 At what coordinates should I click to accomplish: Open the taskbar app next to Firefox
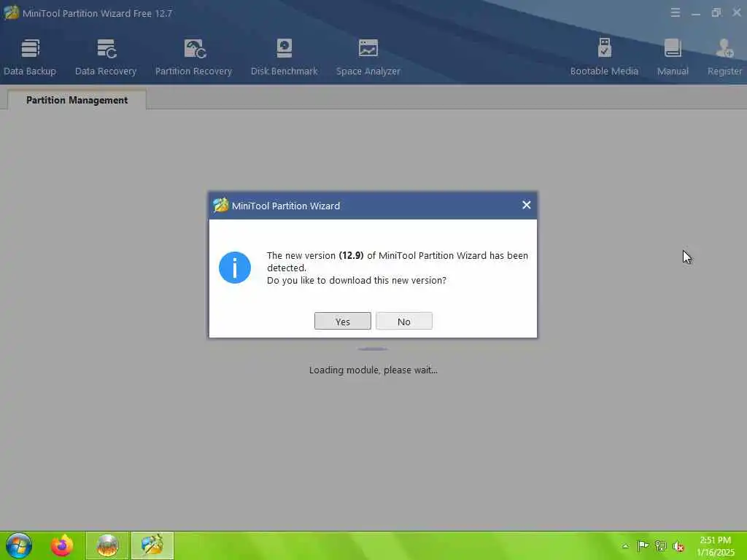(107, 545)
